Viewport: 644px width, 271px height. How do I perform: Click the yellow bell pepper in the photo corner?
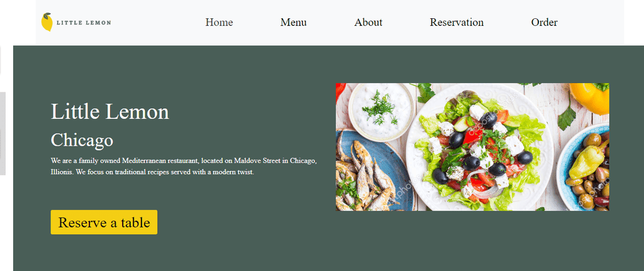click(x=590, y=97)
